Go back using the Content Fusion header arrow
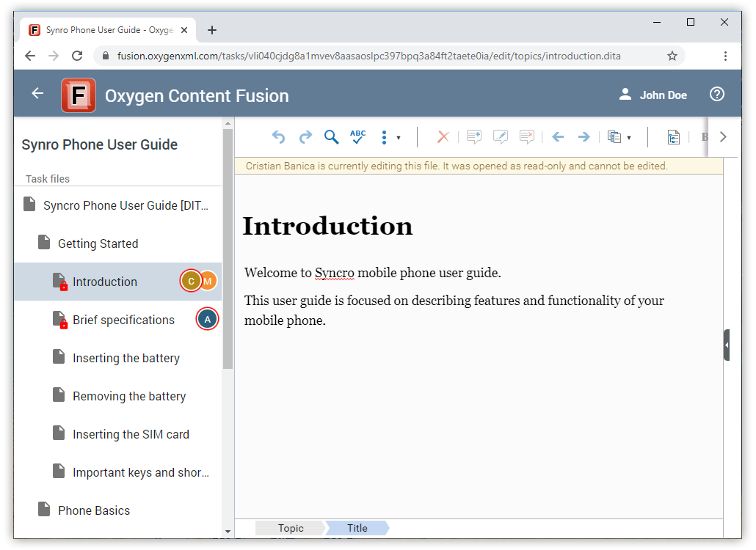Image resolution: width=756 pixels, height=550 pixels. click(37, 93)
